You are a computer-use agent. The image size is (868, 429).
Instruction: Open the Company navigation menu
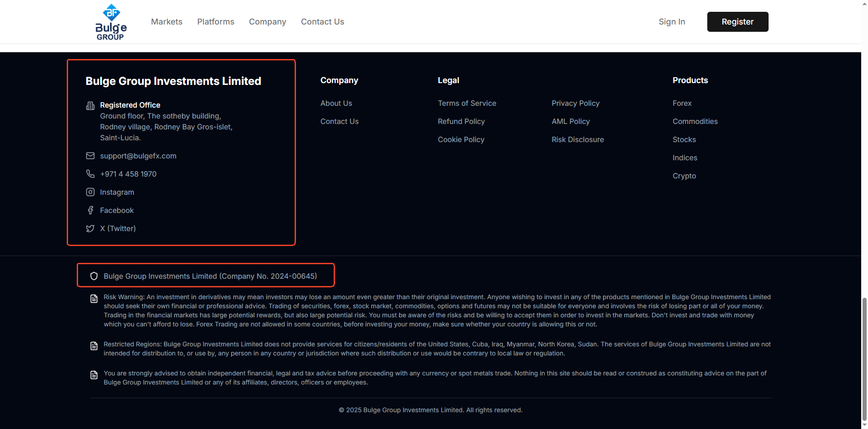pyautogui.click(x=267, y=22)
